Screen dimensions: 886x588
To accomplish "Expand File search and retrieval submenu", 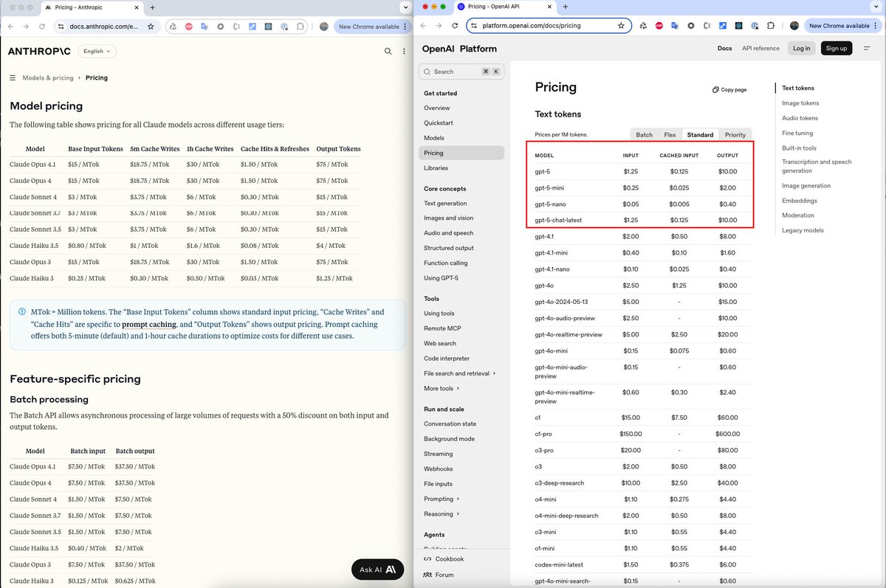I will 459,373.
